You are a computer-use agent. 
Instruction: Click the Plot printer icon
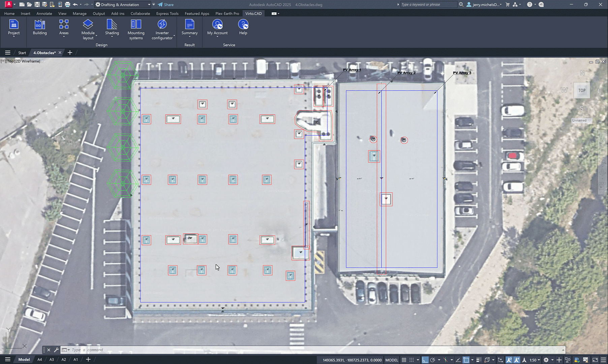click(67, 4)
